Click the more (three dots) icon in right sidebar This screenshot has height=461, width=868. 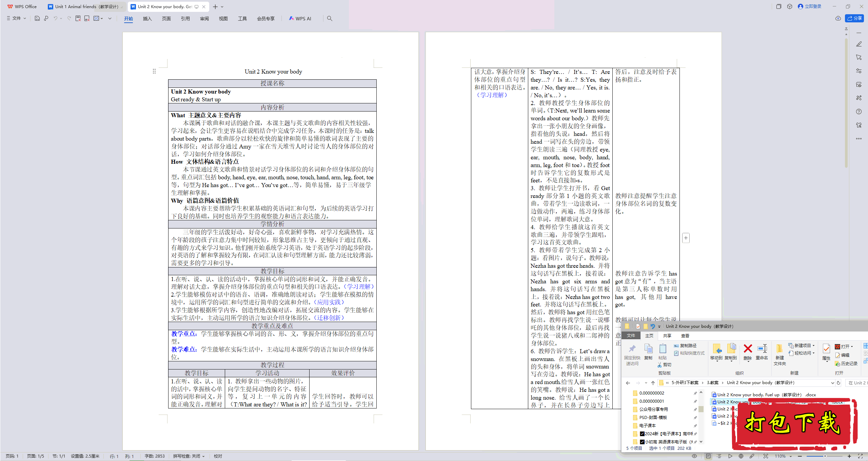pos(859,139)
